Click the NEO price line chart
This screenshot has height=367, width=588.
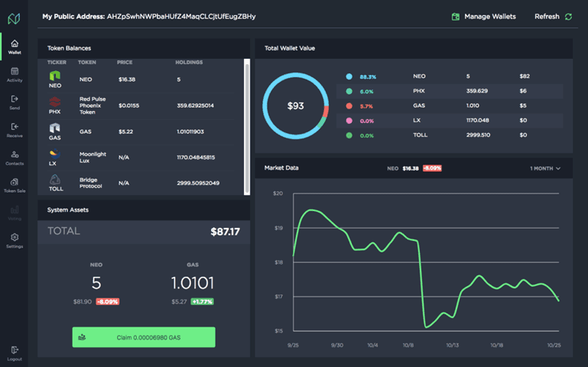426,262
